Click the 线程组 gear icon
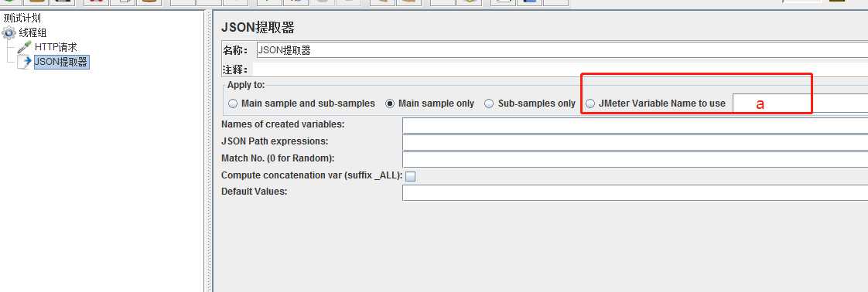The height and width of the screenshot is (292, 868). pos(9,33)
